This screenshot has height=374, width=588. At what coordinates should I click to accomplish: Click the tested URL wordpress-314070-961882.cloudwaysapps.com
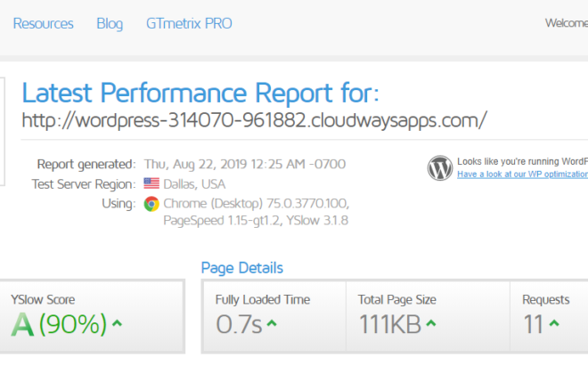tap(254, 121)
